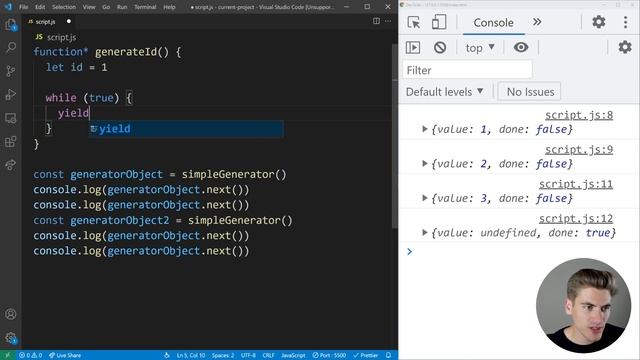This screenshot has width=640, height=360.
Task: Open the Search view in activity bar
Action: coord(11,47)
